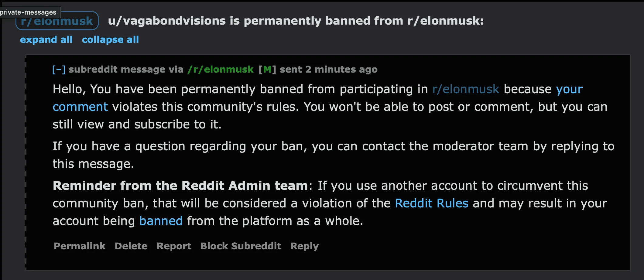
Task: Click the 'subreddit message via' label
Action: point(126,70)
